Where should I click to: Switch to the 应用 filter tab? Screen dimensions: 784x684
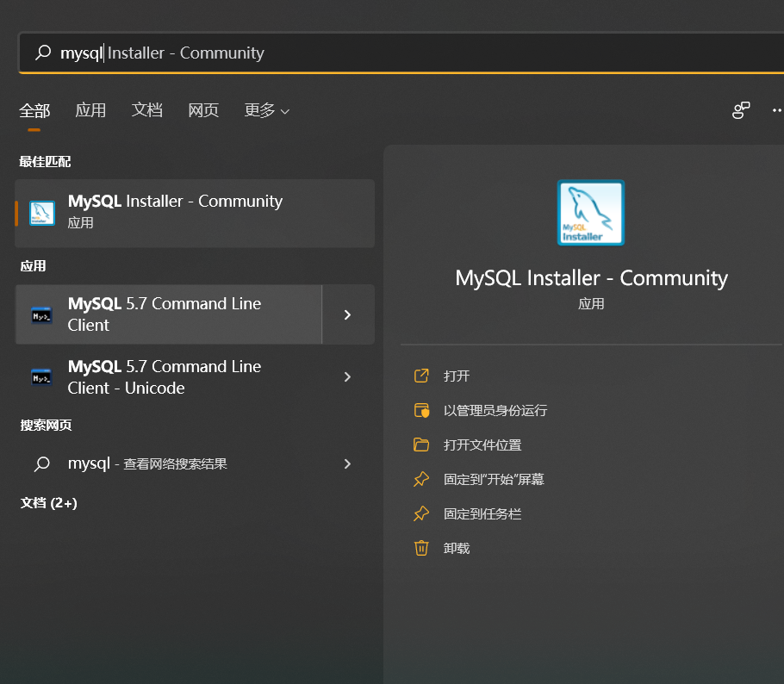click(x=90, y=110)
